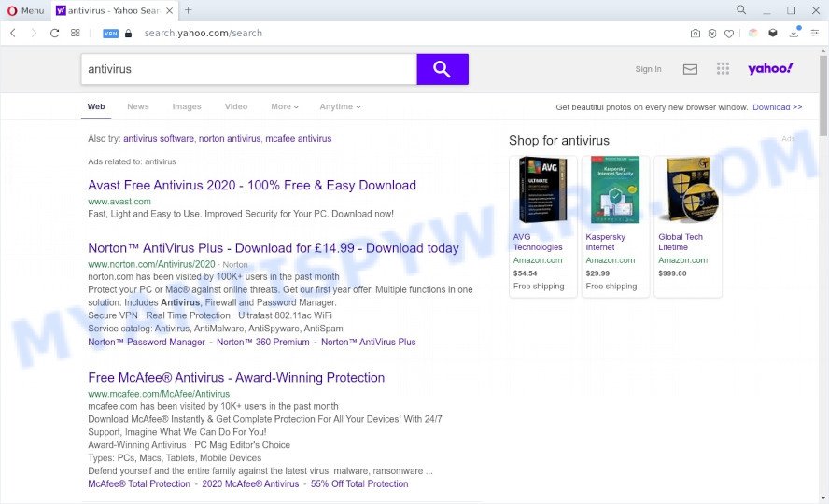Click Amazon.com under Global Tech Lifetime

click(682, 259)
